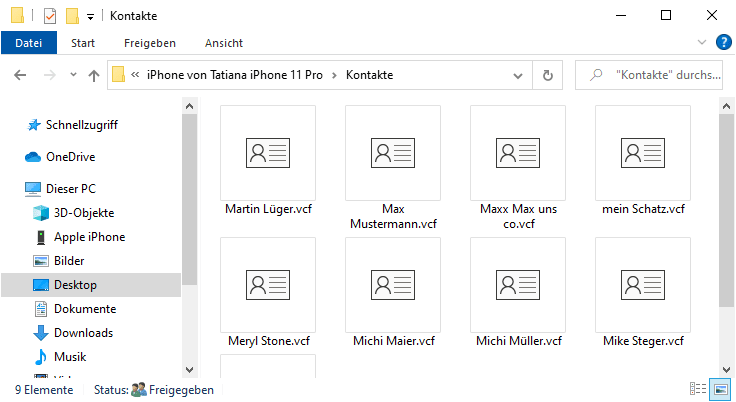The width and height of the screenshot is (736, 402).
Task: Switch to the Ansicht ribbon tab
Action: click(224, 43)
